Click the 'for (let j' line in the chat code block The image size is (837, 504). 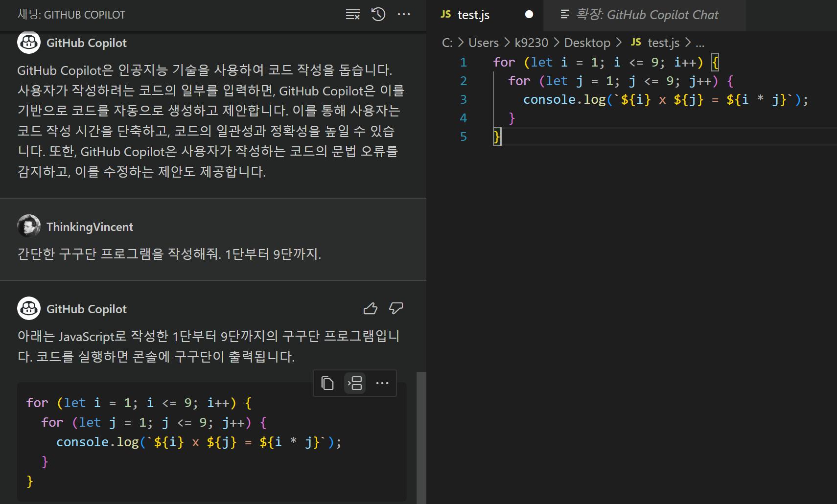tap(154, 423)
